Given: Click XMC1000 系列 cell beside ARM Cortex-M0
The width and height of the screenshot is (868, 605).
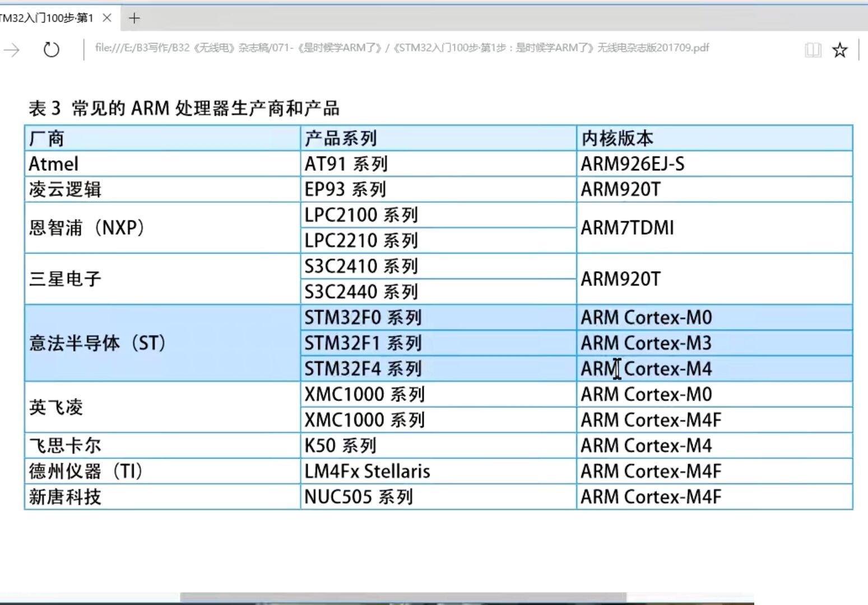Looking at the screenshot, I should point(438,394).
